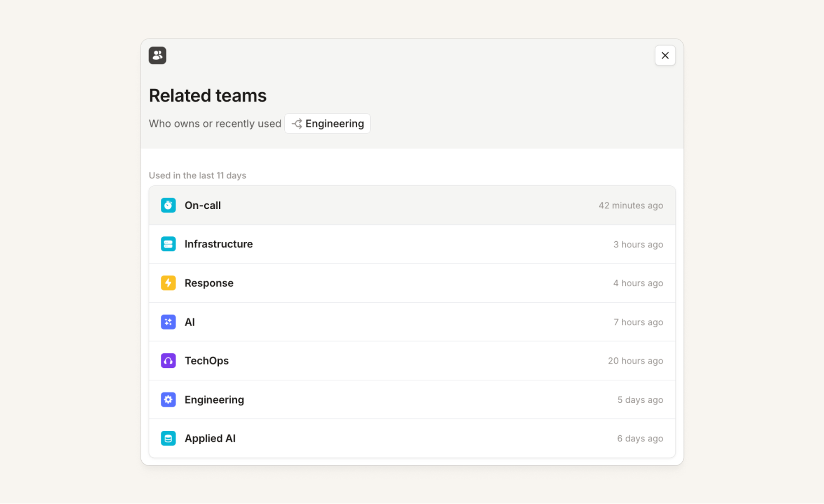Open the On-call team row
This screenshot has height=504, width=824.
click(x=412, y=205)
